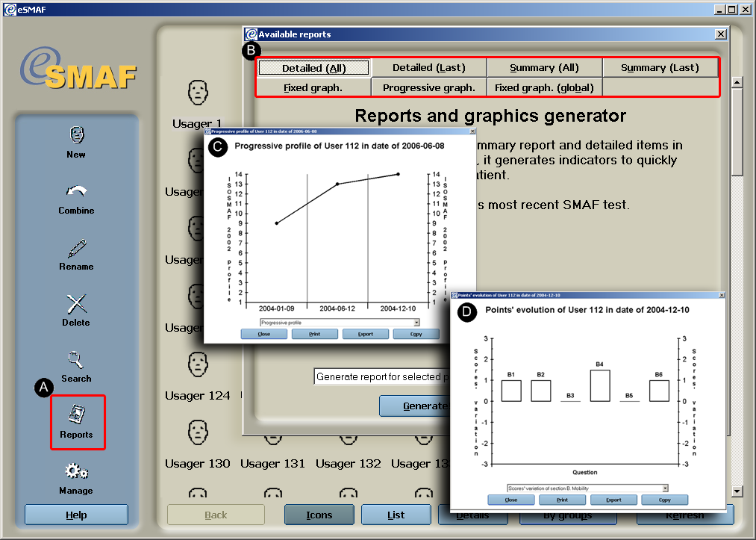The width and height of the screenshot is (756, 540).
Task: Click Print in the Progressive profile window
Action: [x=314, y=334]
